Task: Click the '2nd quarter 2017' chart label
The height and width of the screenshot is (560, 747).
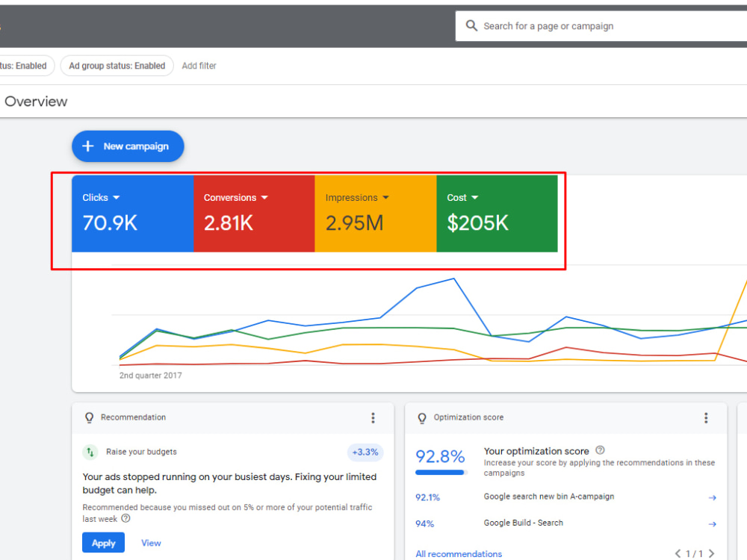Action: 151,376
